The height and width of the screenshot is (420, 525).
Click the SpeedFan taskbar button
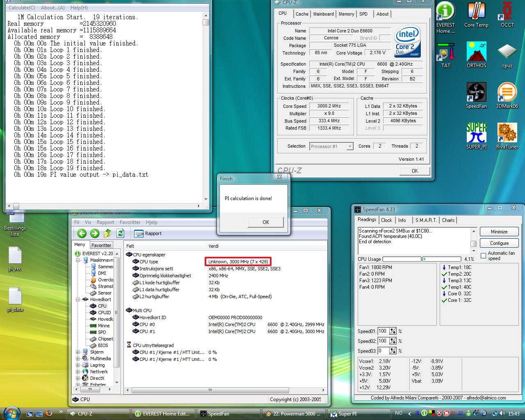click(x=229, y=413)
